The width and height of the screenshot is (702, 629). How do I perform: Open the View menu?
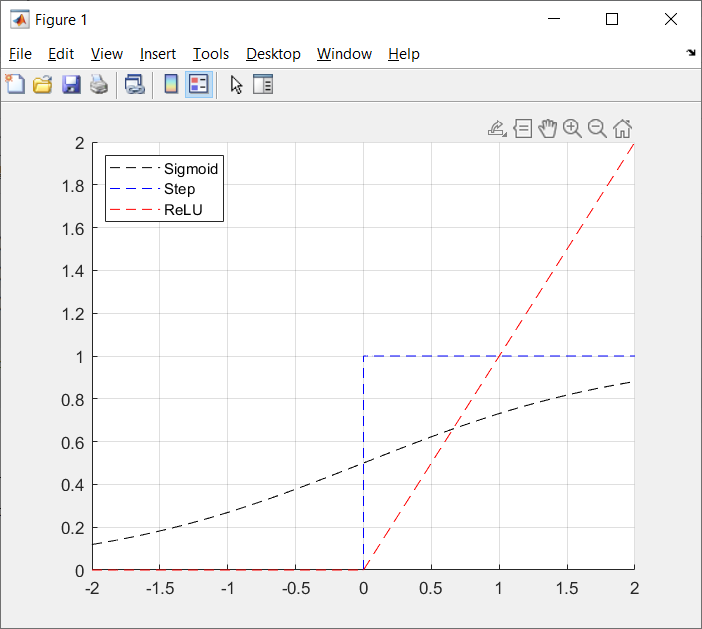pyautogui.click(x=107, y=54)
